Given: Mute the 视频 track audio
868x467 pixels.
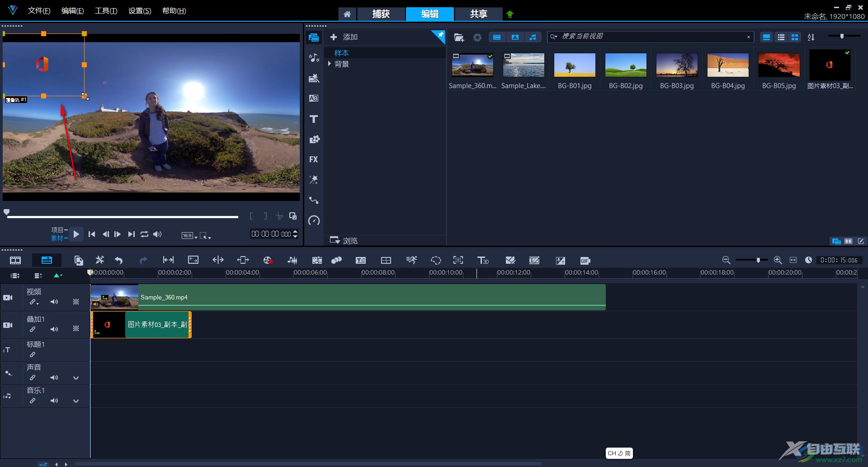Looking at the screenshot, I should (x=54, y=302).
